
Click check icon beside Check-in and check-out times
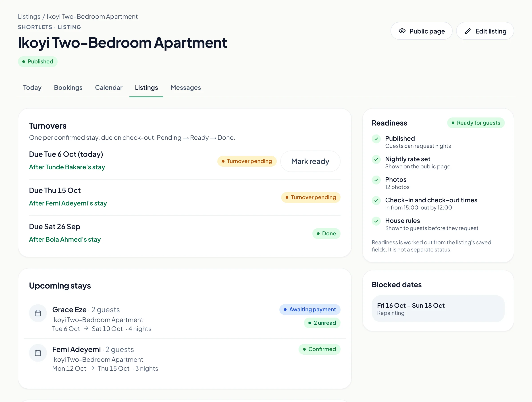click(376, 201)
